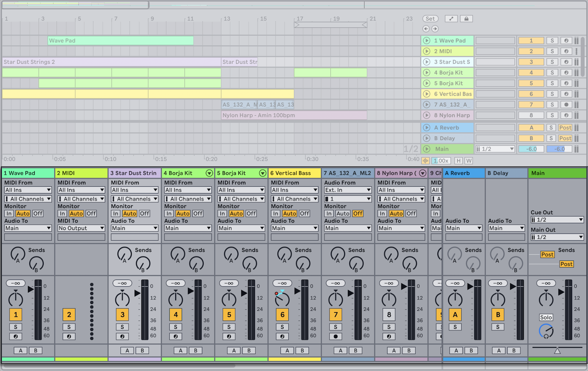Image resolution: width=588 pixels, height=371 pixels.
Task: Click the H optimize arrangement height icon
Action: 458,161
